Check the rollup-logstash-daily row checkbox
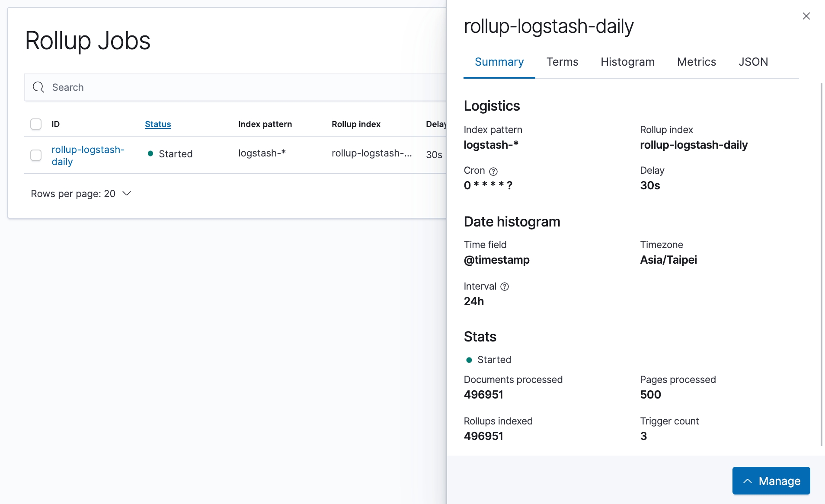The height and width of the screenshot is (504, 825). tap(36, 155)
